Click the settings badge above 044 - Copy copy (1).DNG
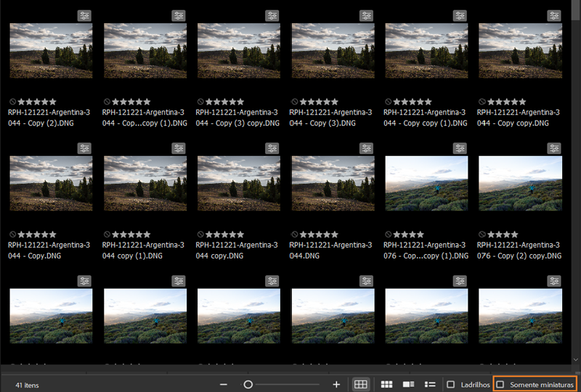This screenshot has height=392, width=581. (460, 15)
